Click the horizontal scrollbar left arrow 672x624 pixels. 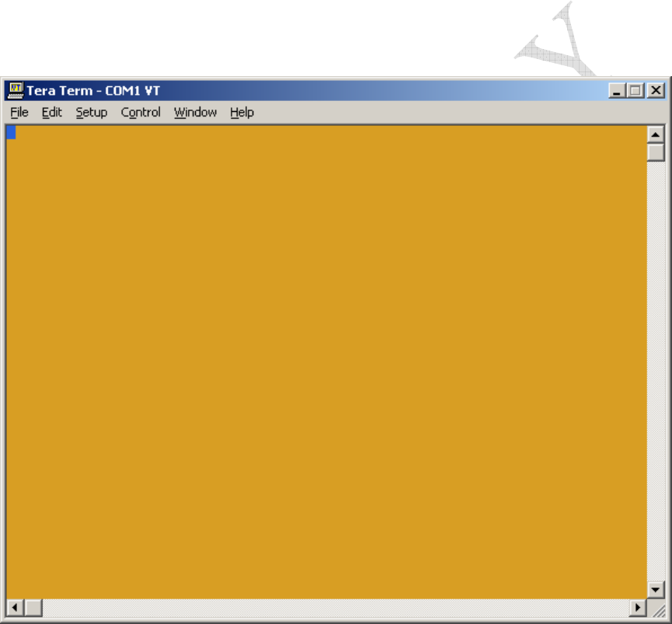(x=15, y=607)
